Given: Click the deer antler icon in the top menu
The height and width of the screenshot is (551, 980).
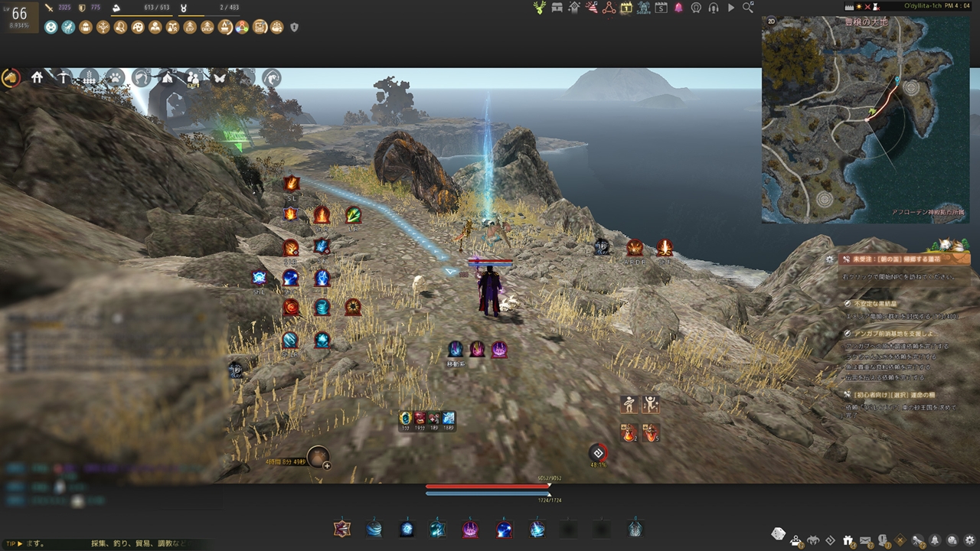Looking at the screenshot, I should click(539, 8).
